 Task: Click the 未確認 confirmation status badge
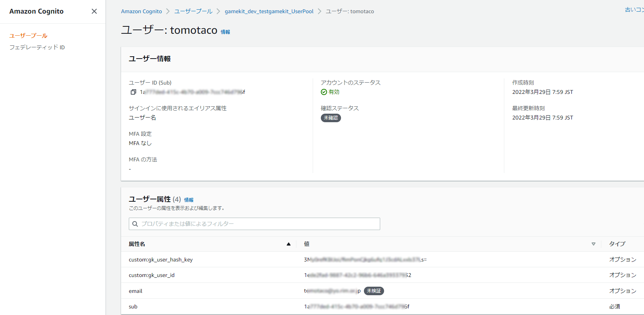tap(331, 118)
